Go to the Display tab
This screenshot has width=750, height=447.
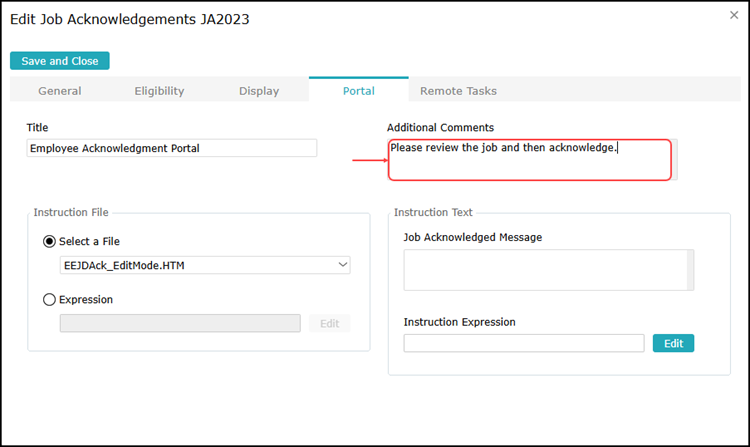[259, 91]
